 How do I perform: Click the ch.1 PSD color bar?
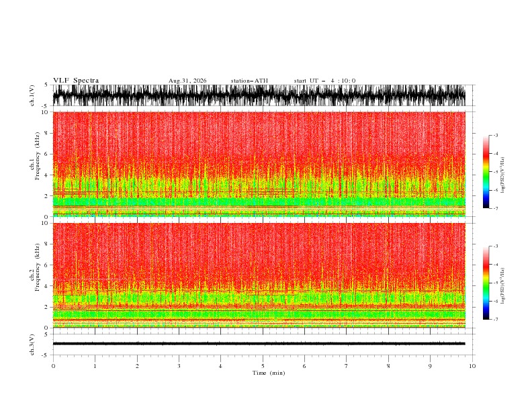[x=486, y=172]
